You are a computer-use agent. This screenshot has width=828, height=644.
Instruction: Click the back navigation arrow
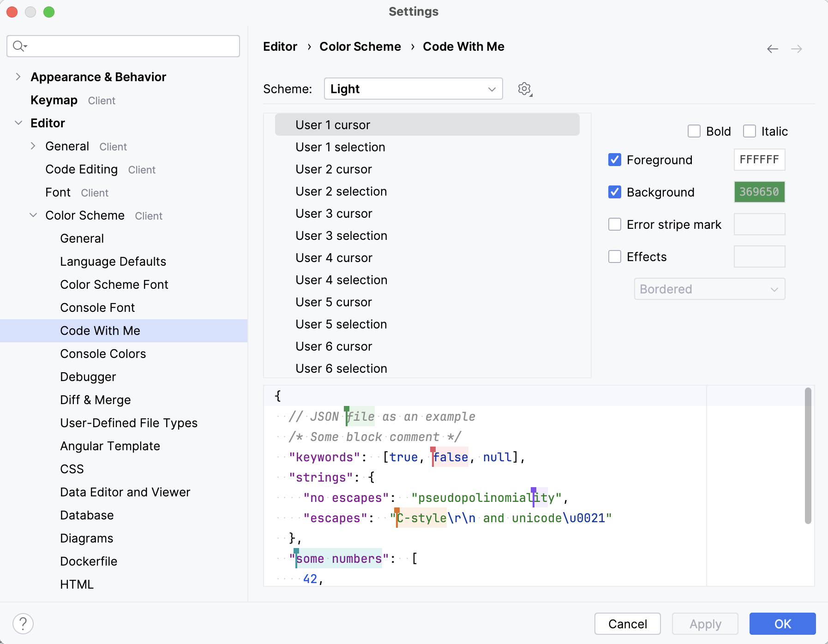(772, 48)
